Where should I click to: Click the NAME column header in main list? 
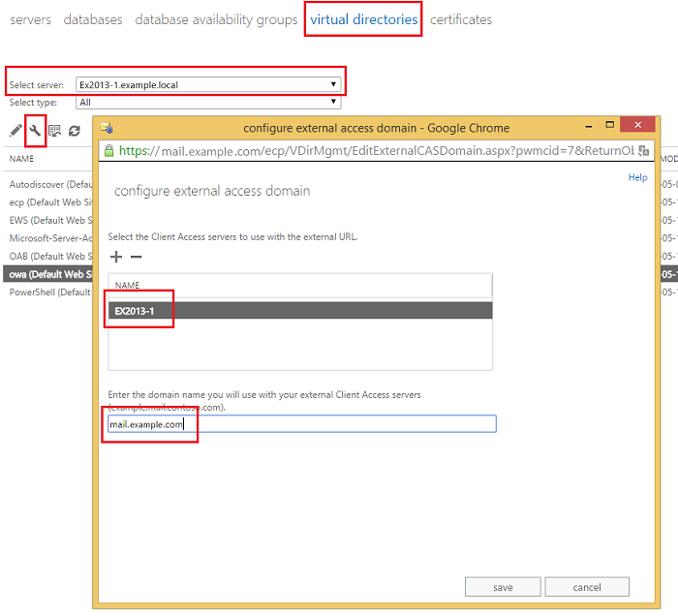pos(21,159)
